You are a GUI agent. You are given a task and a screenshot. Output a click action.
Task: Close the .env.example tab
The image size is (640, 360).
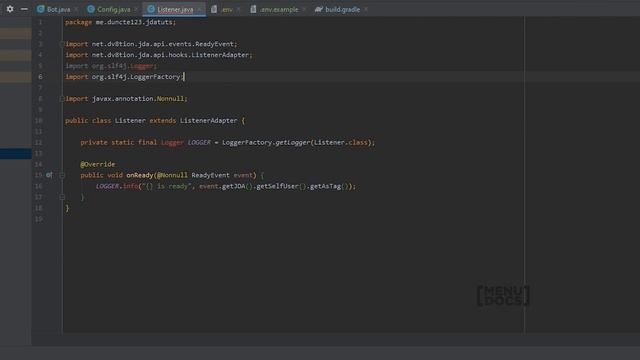(304, 9)
